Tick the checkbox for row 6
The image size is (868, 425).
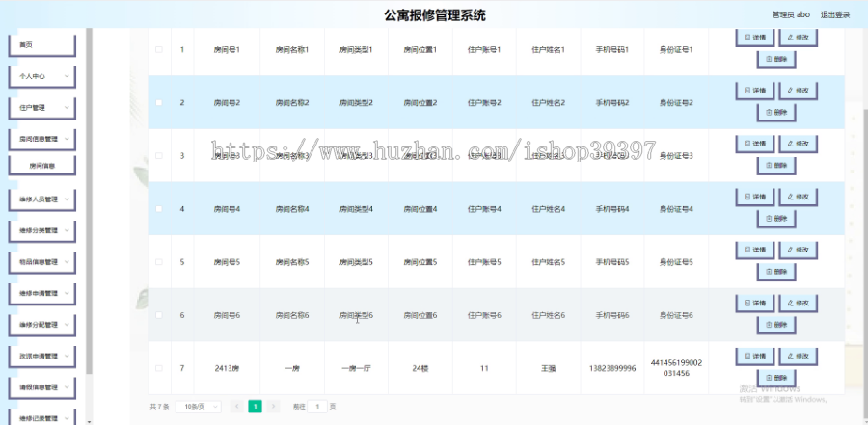[x=159, y=315]
